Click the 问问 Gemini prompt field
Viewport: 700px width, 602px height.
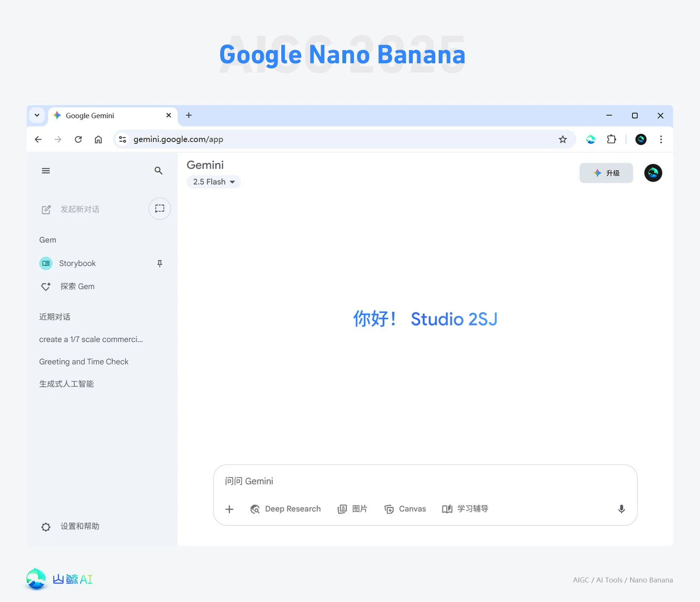(x=425, y=481)
